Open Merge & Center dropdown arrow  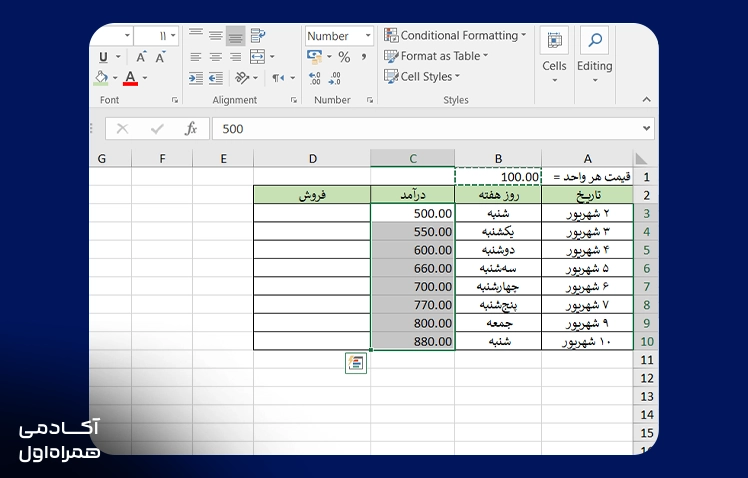click(272, 57)
